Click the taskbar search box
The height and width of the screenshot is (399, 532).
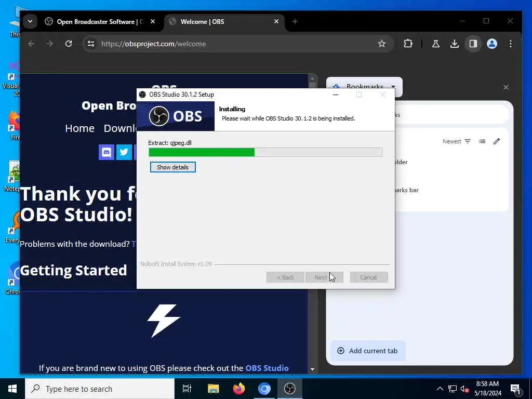pos(100,389)
